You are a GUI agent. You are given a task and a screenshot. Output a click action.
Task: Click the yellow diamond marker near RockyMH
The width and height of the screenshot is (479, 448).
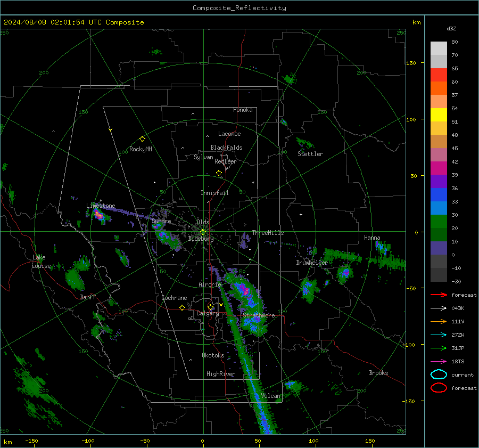142,139
